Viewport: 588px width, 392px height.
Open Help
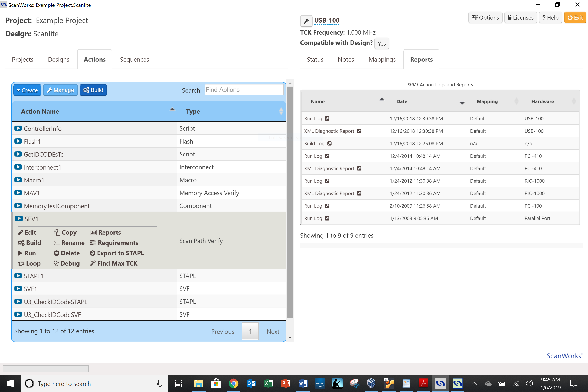tap(550, 17)
